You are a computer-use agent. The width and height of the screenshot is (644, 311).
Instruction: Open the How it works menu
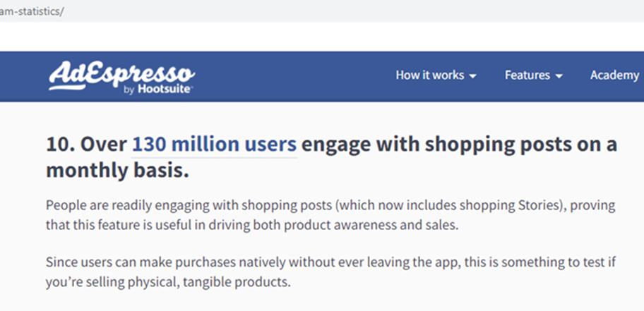[x=430, y=75]
